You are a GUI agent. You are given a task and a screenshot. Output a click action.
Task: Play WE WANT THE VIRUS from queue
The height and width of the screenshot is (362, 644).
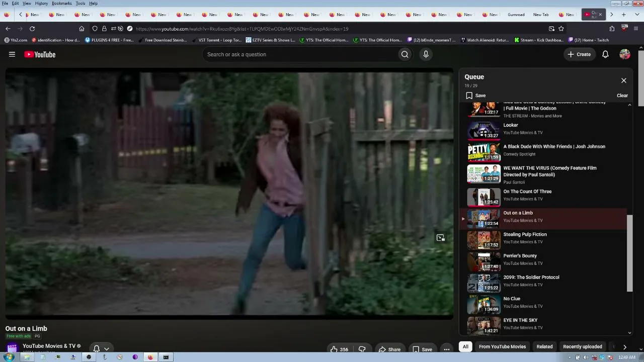[543, 174]
